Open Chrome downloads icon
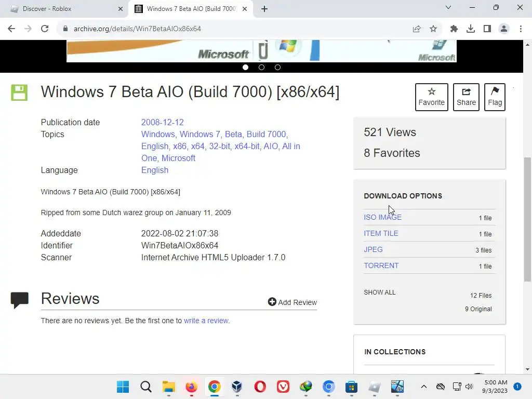This screenshot has height=399, width=532. tap(471, 29)
